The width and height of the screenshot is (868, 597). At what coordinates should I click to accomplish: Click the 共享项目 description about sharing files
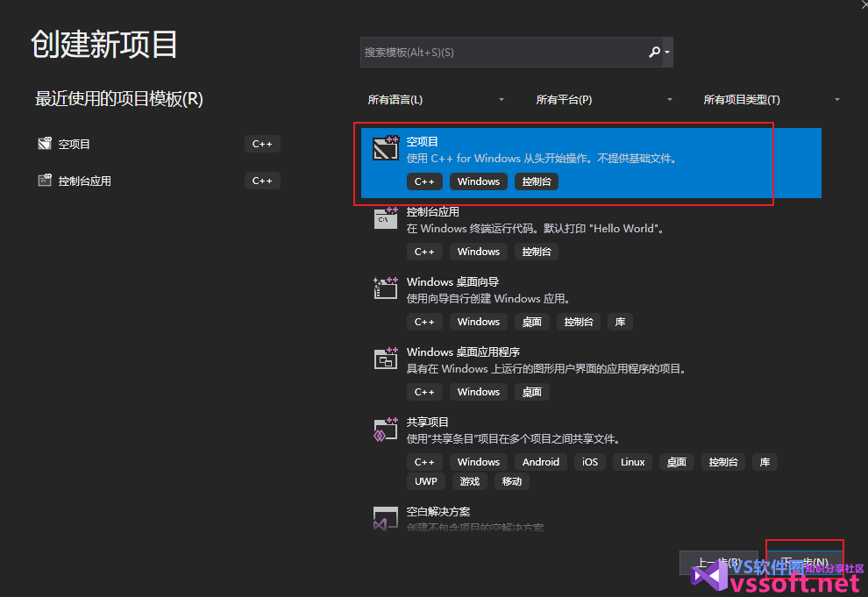tap(513, 439)
